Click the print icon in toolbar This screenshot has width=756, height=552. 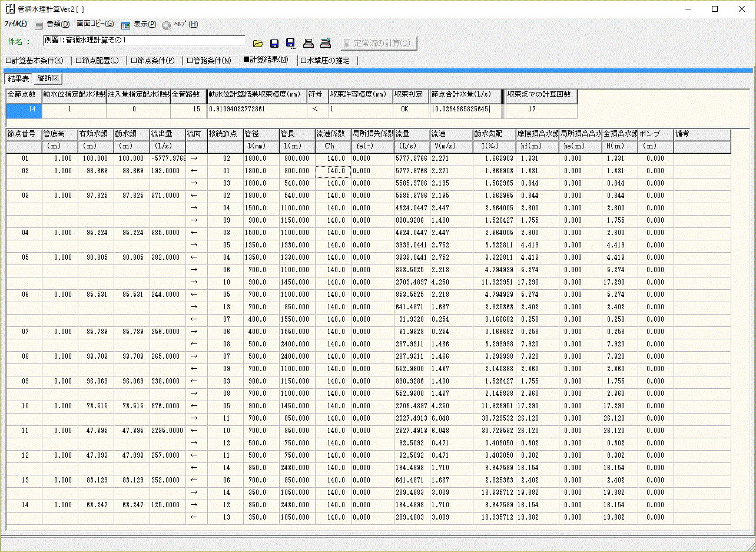tap(308, 43)
